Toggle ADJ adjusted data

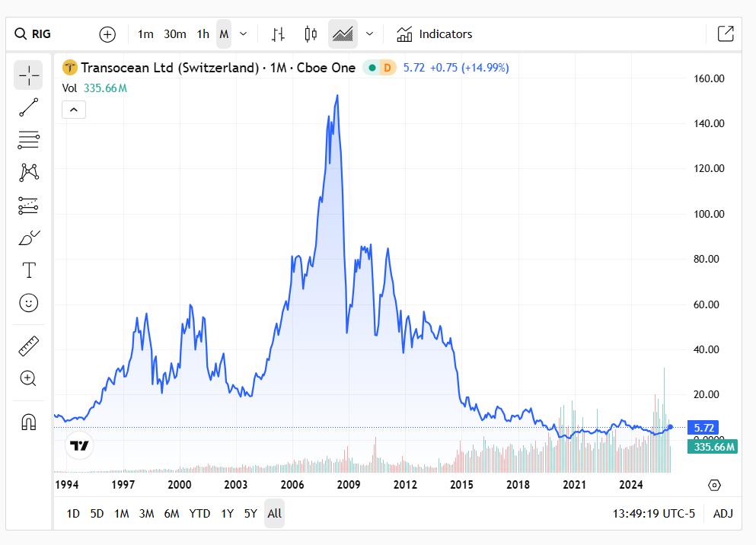click(x=723, y=514)
